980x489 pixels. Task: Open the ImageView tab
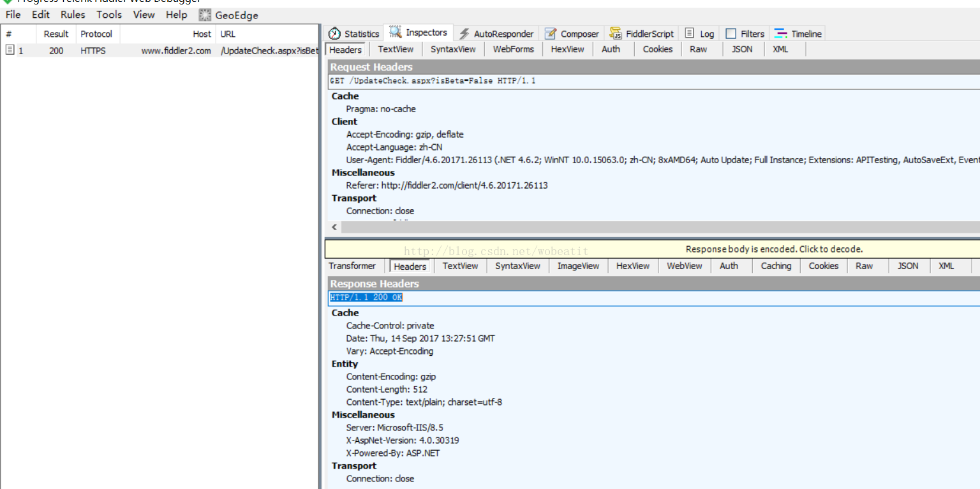coord(579,266)
